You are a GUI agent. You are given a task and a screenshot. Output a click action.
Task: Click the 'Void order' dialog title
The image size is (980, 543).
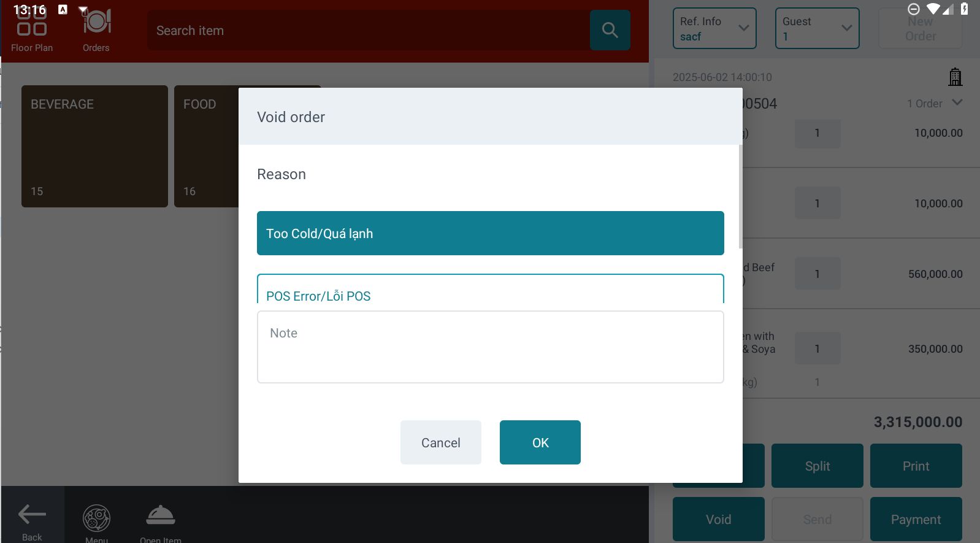click(x=291, y=117)
